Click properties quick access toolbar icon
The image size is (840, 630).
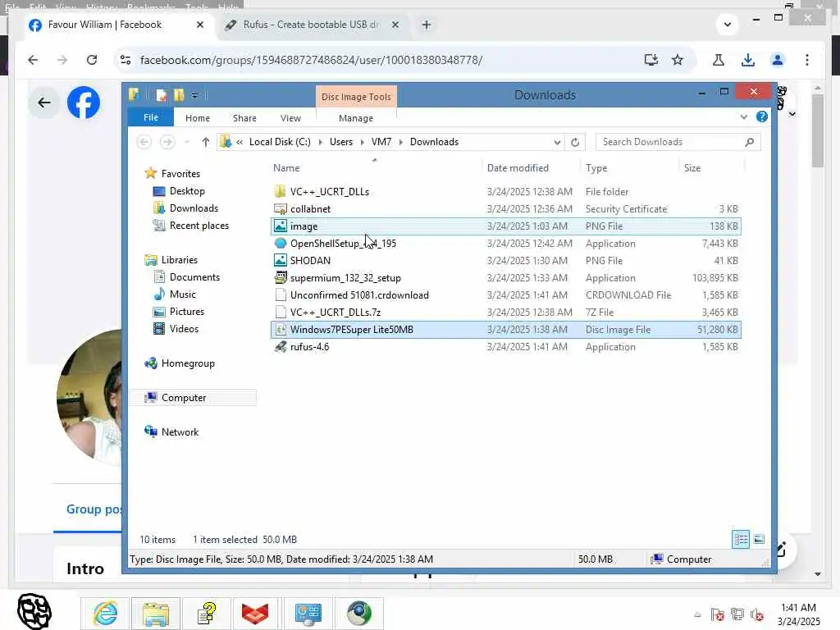pyautogui.click(x=162, y=95)
